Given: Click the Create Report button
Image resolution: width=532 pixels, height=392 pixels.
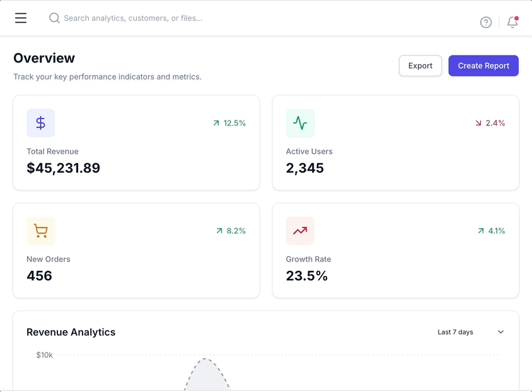Looking at the screenshot, I should pyautogui.click(x=483, y=66).
